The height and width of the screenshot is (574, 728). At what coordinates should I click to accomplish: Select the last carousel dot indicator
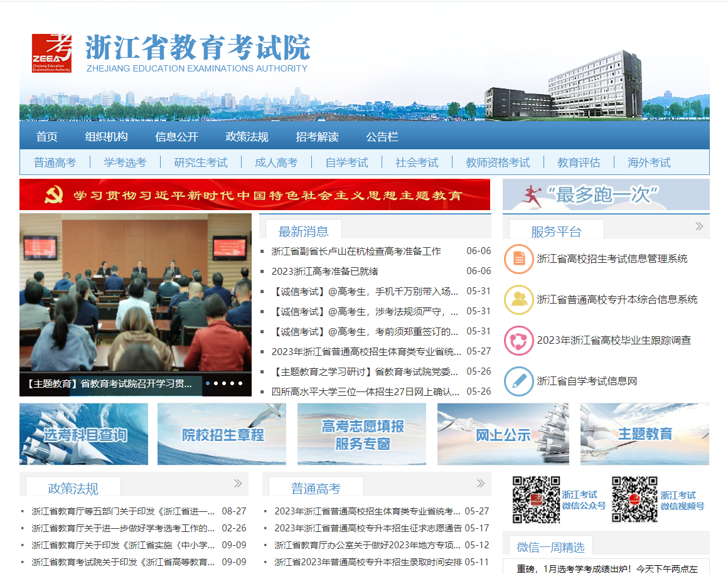pyautogui.click(x=240, y=383)
